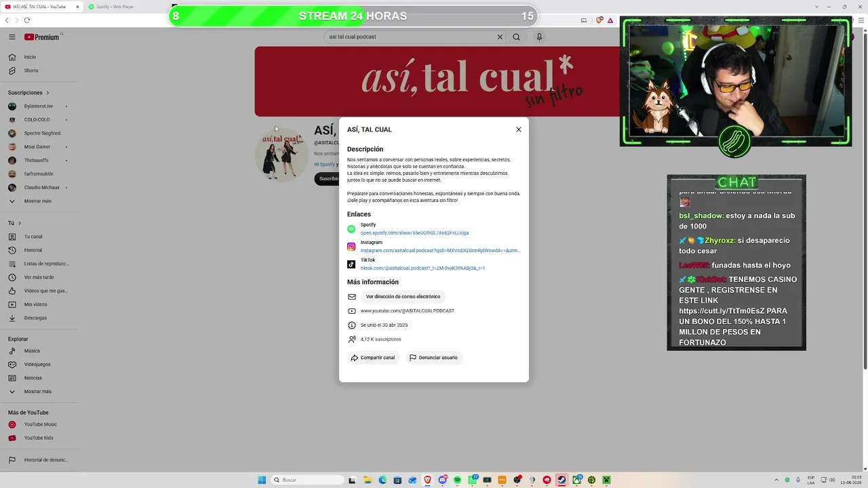Switch to the Spotify – Web Player tab
The height and width of the screenshot is (488, 868).
pyautogui.click(x=122, y=7)
